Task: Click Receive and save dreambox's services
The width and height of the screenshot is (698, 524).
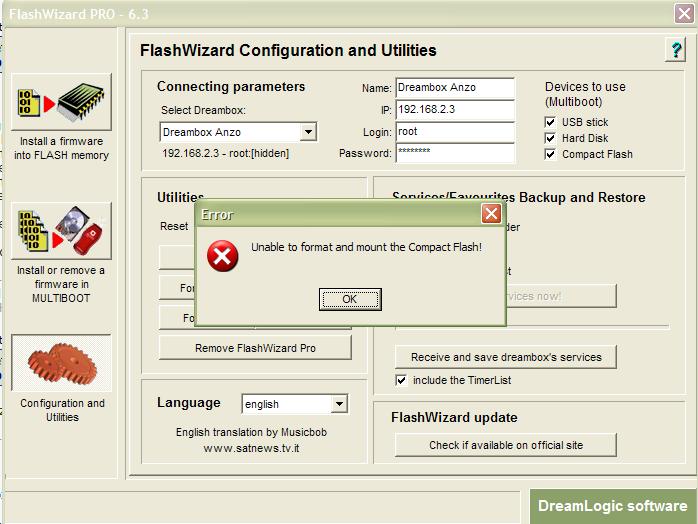Action: (x=506, y=357)
